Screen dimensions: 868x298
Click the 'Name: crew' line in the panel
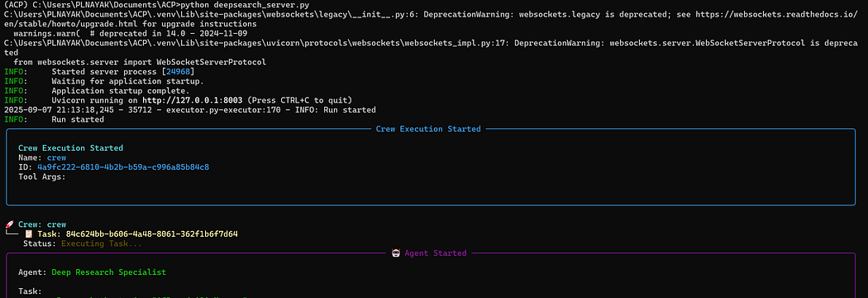point(42,158)
